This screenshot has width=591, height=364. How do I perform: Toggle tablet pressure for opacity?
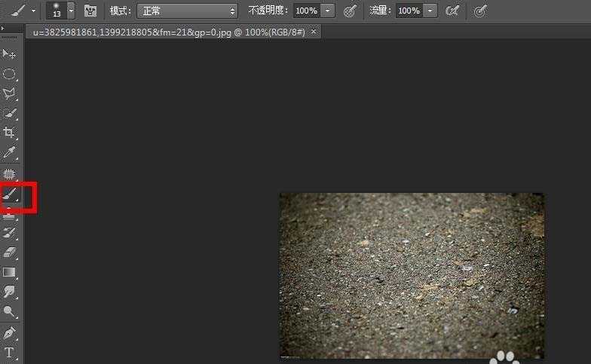pyautogui.click(x=350, y=11)
